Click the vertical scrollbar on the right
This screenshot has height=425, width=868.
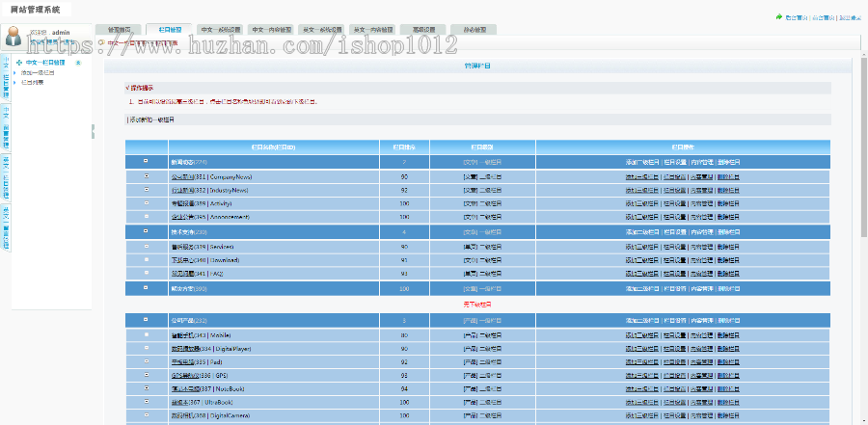pyautogui.click(x=862, y=193)
